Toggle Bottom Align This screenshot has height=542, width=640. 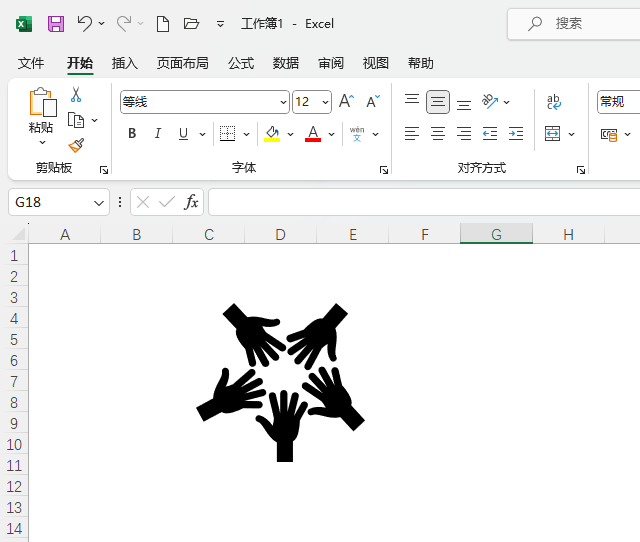[x=464, y=104]
